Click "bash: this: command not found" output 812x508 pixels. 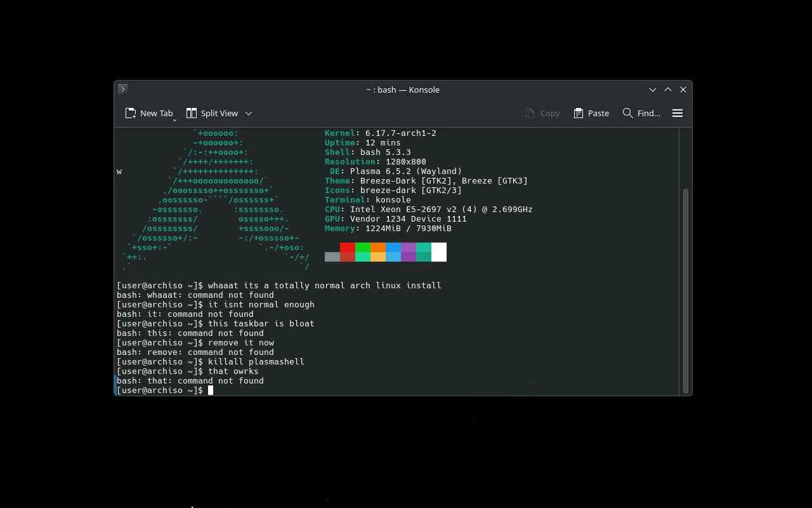190,333
